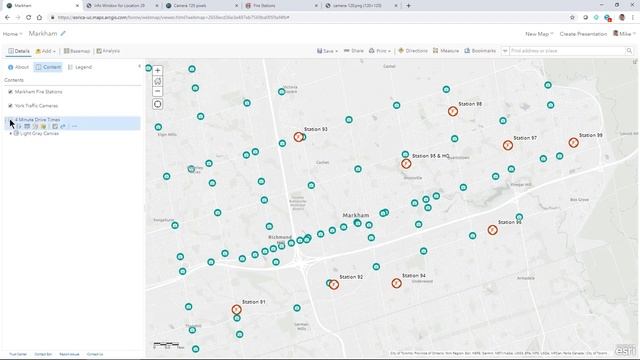Change style of 4 Minute Drive Times layer
This screenshot has height=360, width=640.
(x=35, y=127)
